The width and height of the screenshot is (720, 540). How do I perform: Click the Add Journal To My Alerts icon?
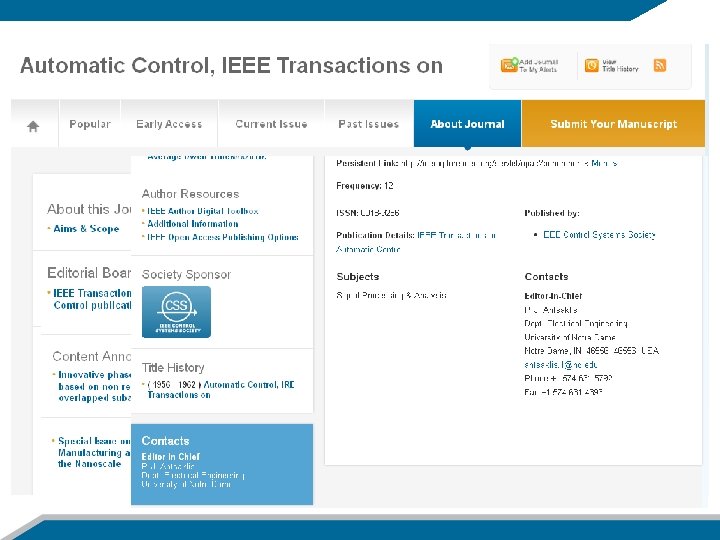pos(509,65)
